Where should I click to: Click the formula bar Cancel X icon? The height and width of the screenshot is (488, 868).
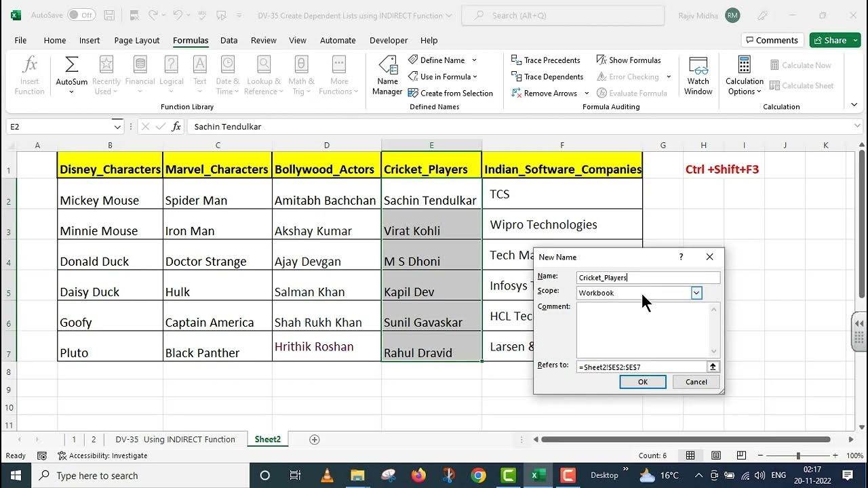(145, 126)
